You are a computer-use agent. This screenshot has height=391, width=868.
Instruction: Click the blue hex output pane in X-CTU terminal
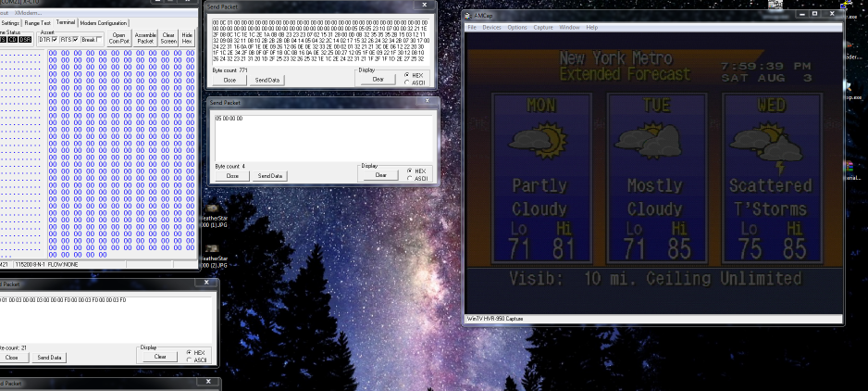pos(121,154)
